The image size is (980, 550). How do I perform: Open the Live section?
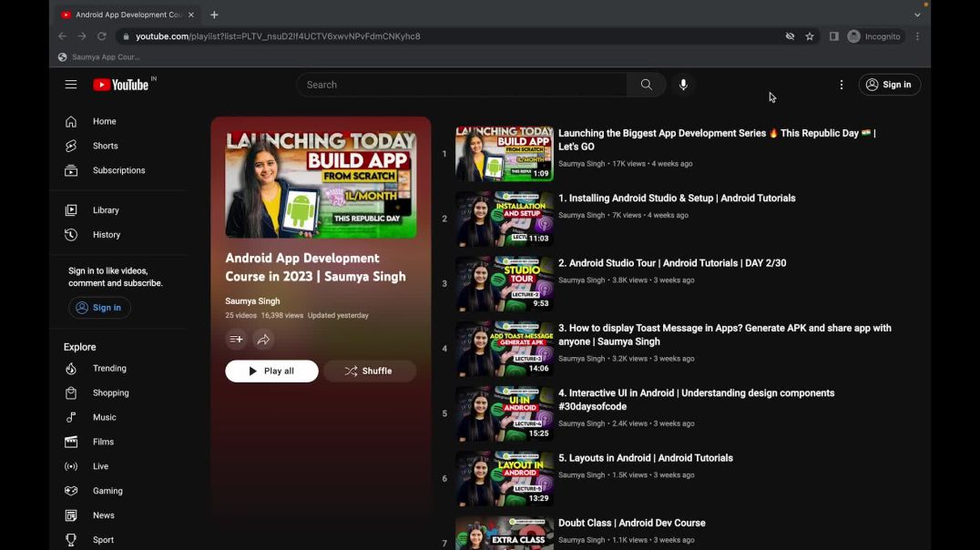coord(100,465)
